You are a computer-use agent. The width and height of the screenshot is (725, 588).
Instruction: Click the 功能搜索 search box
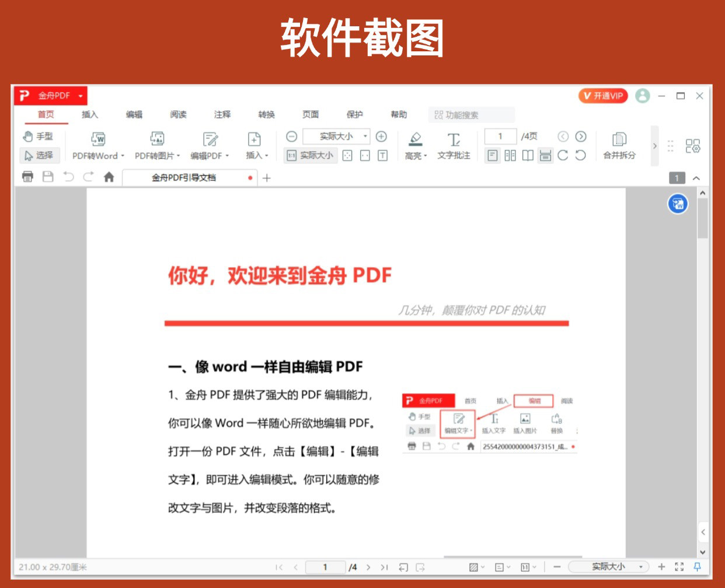click(472, 115)
